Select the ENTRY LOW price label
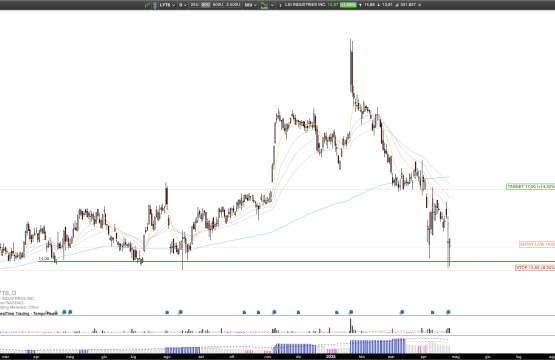555x360 pixels. 537,244
